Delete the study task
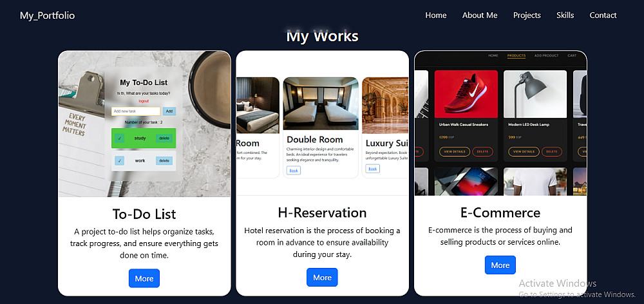Image resolution: width=644 pixels, height=304 pixels. pyautogui.click(x=164, y=138)
